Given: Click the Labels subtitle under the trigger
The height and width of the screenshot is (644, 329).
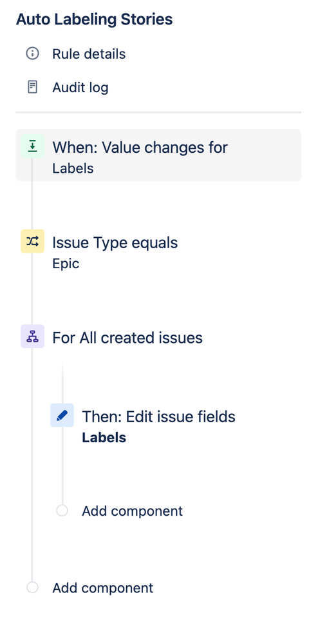Looking at the screenshot, I should pos(73,168).
